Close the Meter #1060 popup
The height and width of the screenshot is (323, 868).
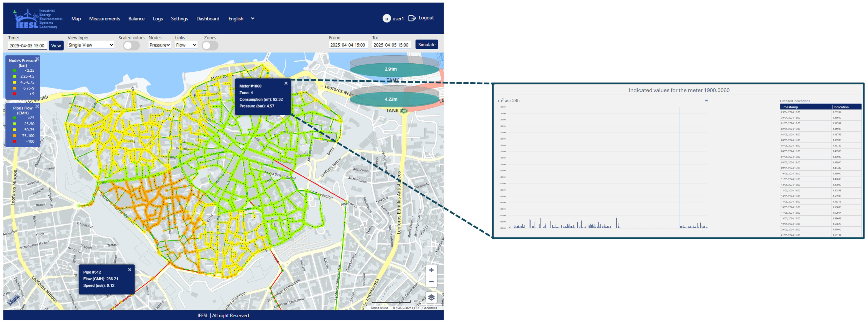pyautogui.click(x=286, y=83)
